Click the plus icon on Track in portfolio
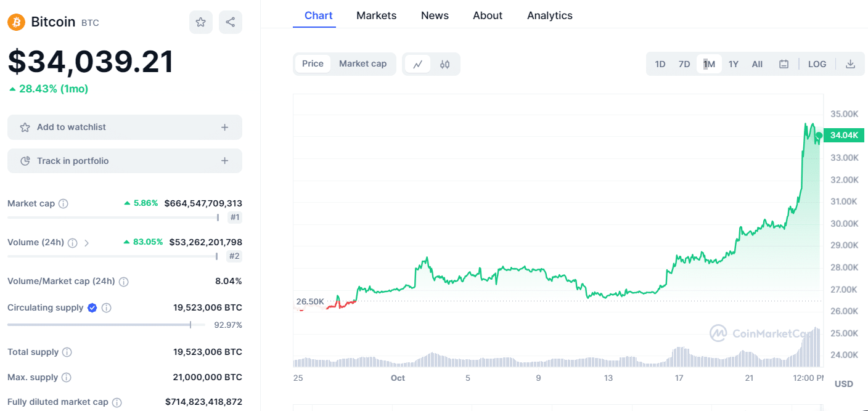868x411 pixels. (224, 161)
